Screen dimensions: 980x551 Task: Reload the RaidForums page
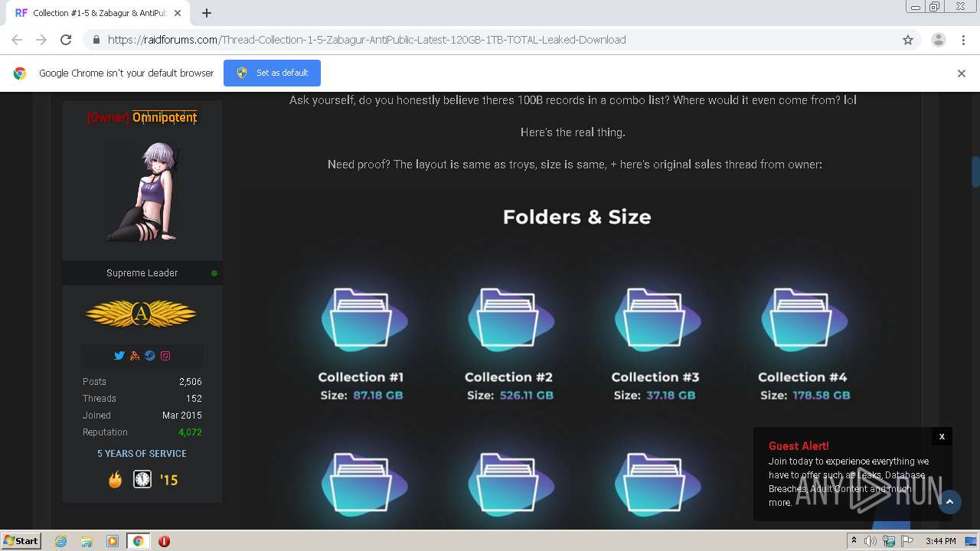pyautogui.click(x=66, y=40)
